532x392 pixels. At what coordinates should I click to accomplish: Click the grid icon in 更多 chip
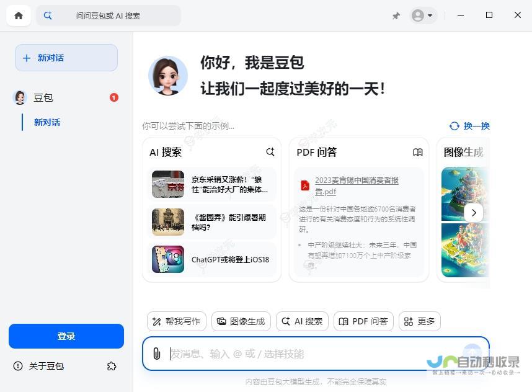(x=409, y=321)
